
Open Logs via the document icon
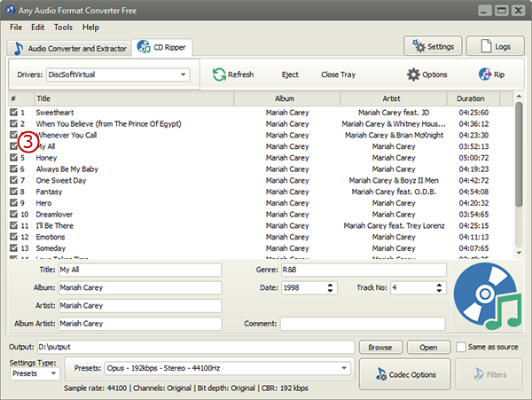486,46
